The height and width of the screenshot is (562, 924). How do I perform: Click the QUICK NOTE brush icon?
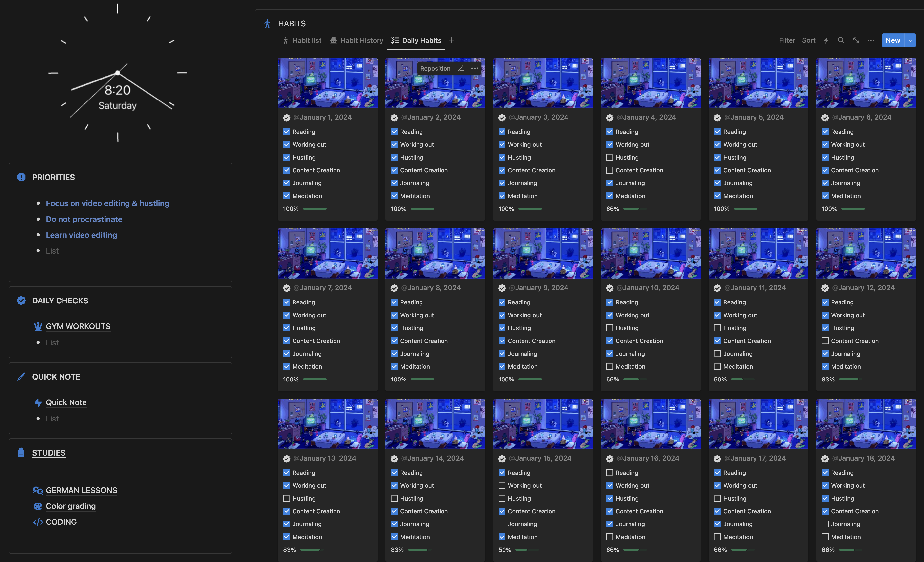coord(21,376)
